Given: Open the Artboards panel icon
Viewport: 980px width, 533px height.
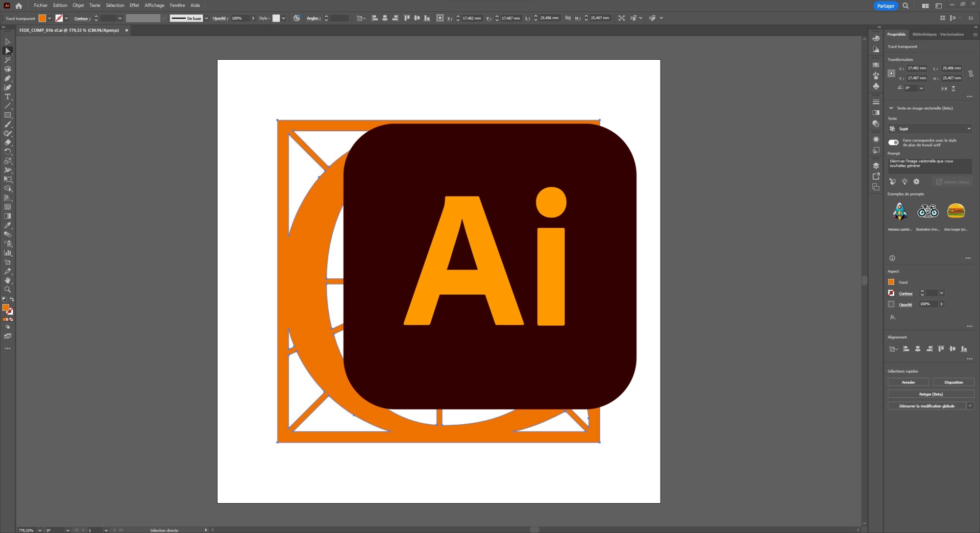Looking at the screenshot, I should point(876,187).
